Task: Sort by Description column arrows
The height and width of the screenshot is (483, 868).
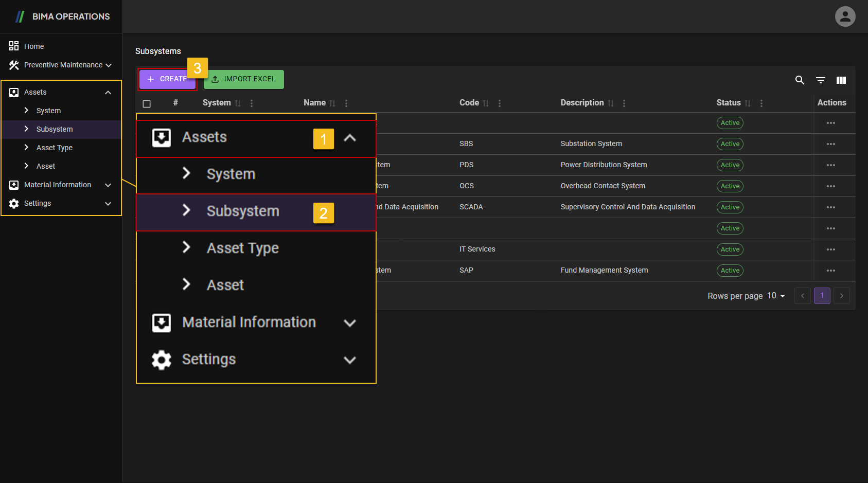Action: (x=611, y=103)
